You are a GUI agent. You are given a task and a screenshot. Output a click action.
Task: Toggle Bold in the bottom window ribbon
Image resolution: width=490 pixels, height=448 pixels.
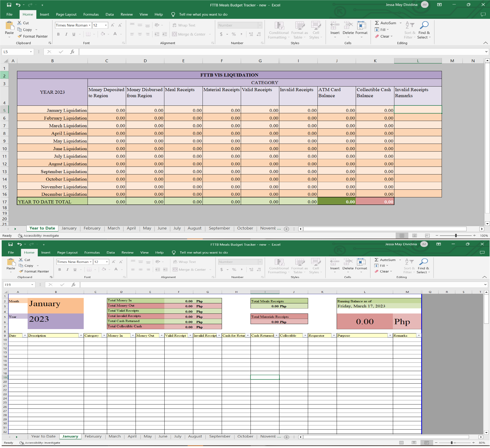60,269
